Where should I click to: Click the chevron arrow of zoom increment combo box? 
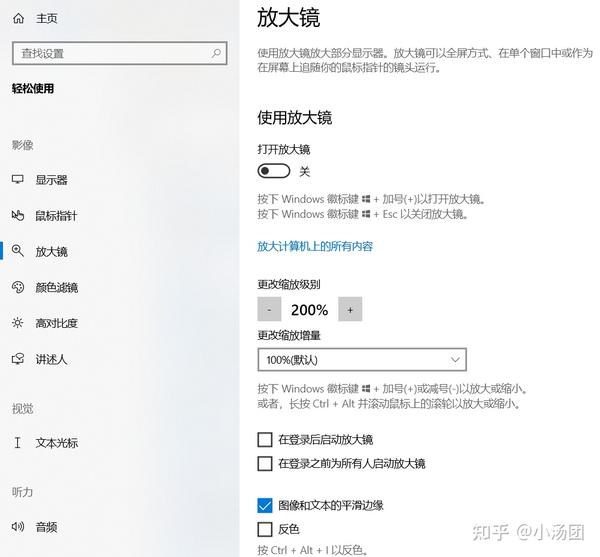[x=455, y=360]
